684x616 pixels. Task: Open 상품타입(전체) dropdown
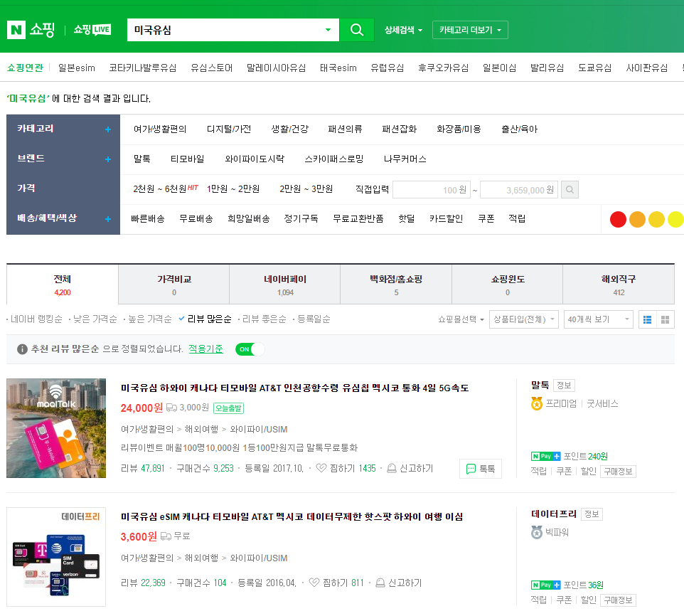(524, 319)
